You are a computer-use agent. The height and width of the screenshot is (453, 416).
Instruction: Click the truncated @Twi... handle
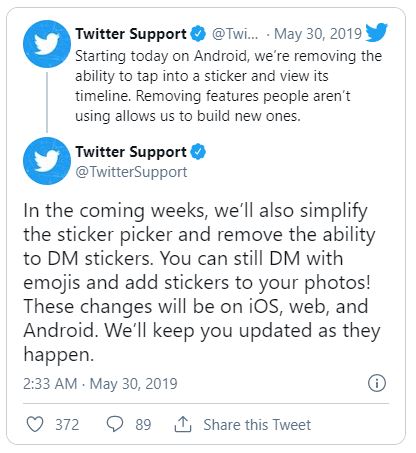(235, 34)
